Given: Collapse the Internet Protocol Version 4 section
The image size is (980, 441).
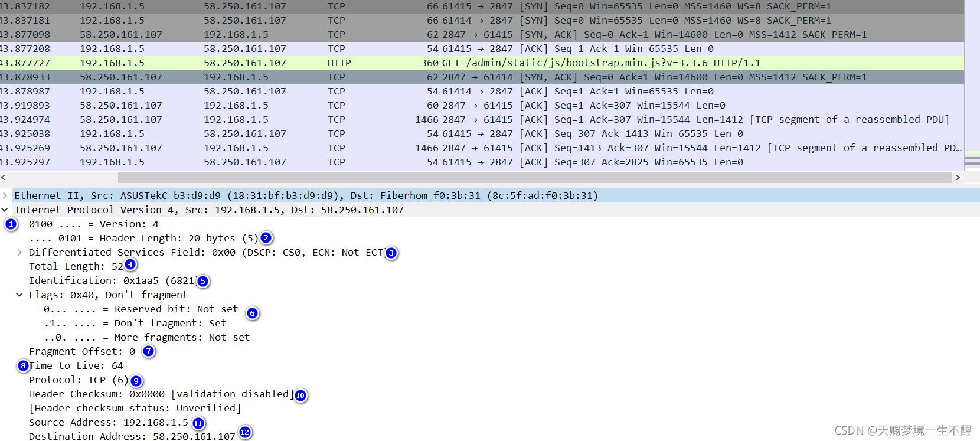Looking at the screenshot, I should coord(5,210).
